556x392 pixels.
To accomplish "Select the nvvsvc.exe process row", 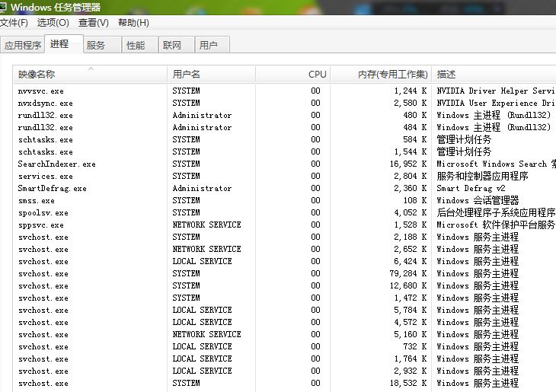I will [41, 91].
